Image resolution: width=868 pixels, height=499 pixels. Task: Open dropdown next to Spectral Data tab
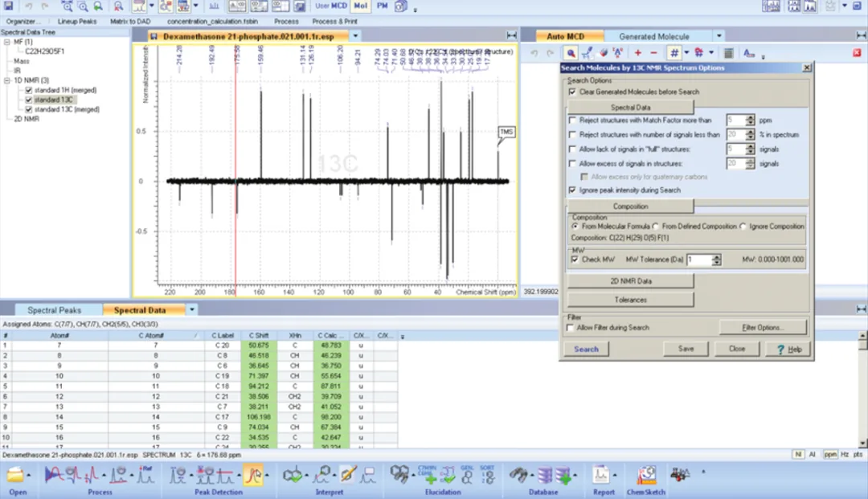192,310
